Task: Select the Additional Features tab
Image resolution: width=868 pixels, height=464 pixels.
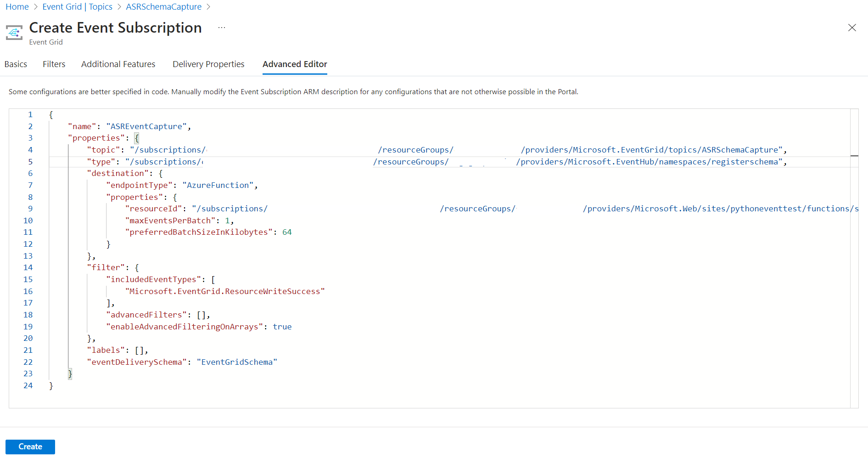Action: point(118,64)
